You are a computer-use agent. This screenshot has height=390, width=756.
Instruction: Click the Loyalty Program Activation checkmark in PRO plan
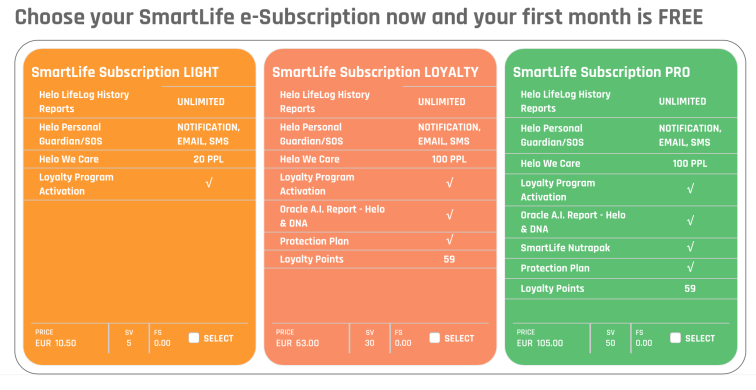click(690, 189)
